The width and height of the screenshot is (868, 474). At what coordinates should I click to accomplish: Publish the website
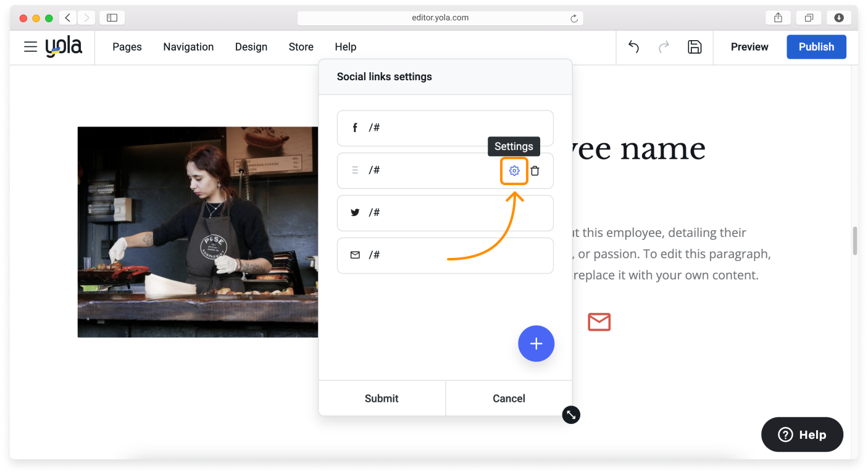coord(816,47)
